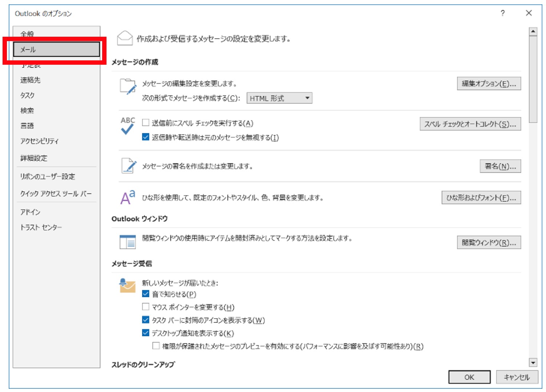Click the signature pen-on-paper icon

pos(129,166)
